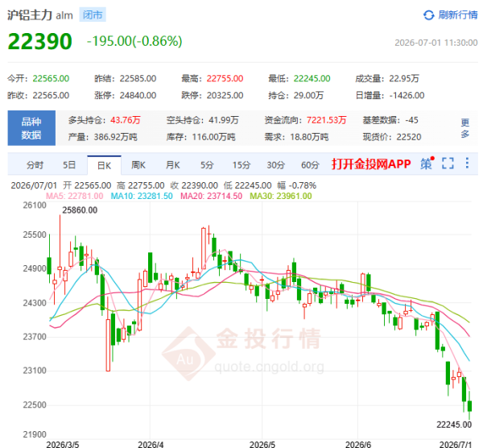Select the 周K tab

click(138, 165)
